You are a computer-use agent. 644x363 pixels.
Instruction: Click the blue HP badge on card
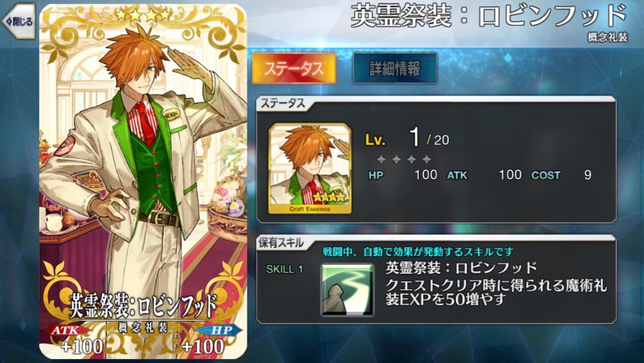[x=220, y=329]
